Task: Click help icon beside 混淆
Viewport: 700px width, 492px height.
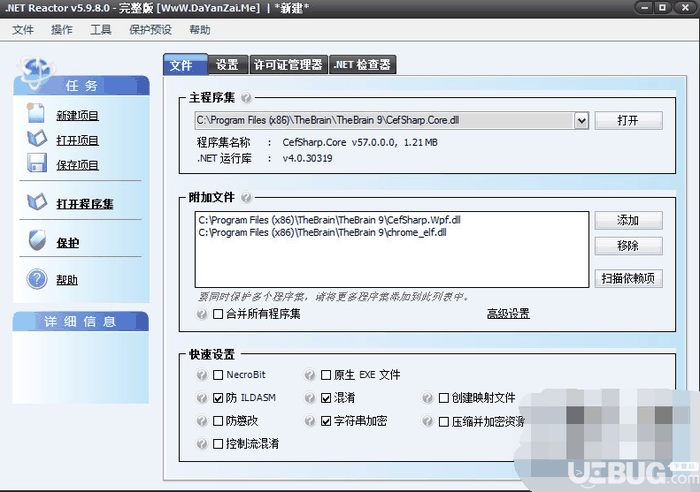Action: click(x=310, y=398)
